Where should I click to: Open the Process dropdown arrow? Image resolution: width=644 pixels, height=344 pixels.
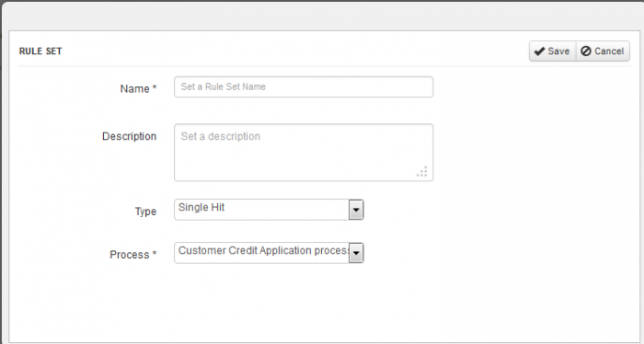pos(356,253)
